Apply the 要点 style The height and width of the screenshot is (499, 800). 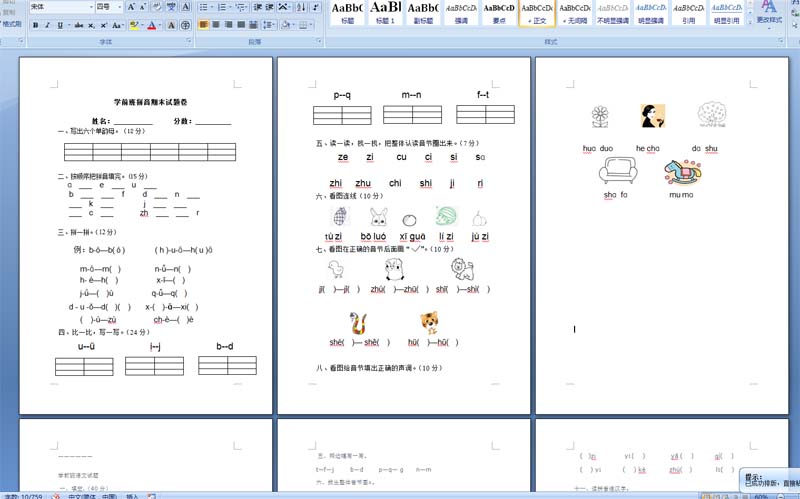499,13
